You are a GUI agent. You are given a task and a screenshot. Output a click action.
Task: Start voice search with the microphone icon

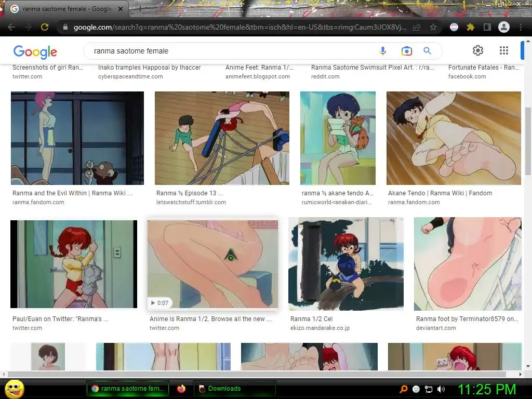[x=383, y=51]
